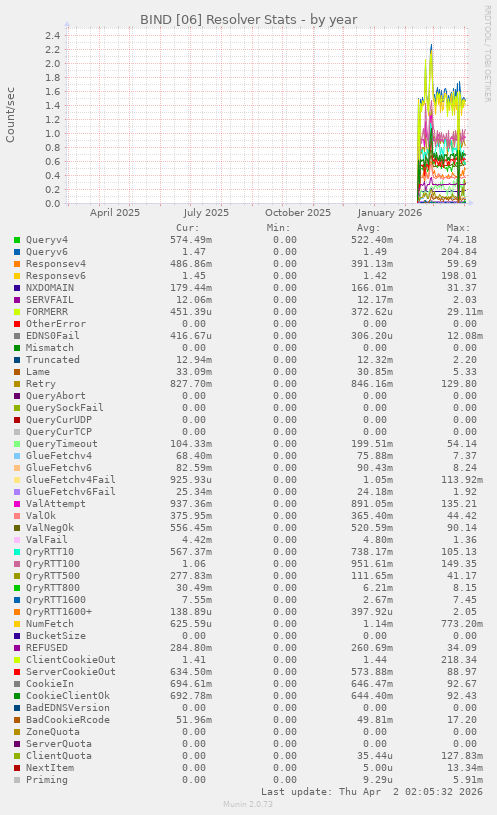Screen dimensions: 497x815
Task: Click the QryRTT1600+ legend label
Action: [x=59, y=612]
